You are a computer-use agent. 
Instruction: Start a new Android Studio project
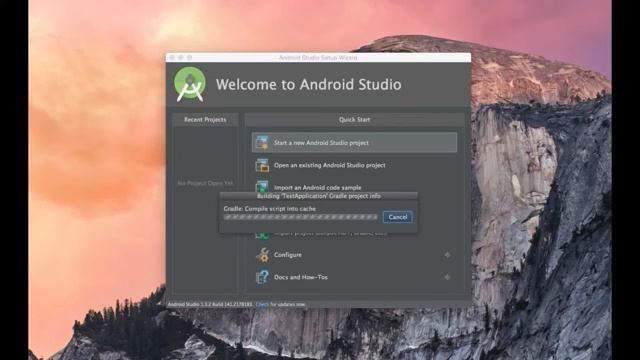354,142
